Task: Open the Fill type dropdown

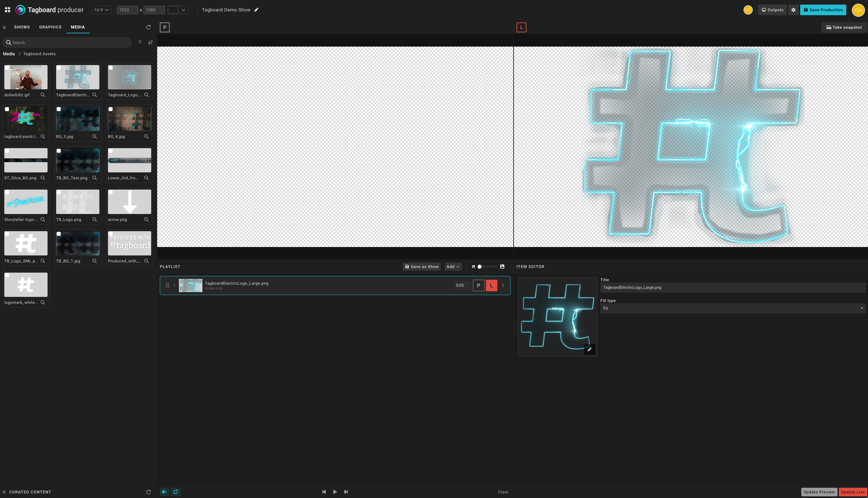Action: (733, 308)
